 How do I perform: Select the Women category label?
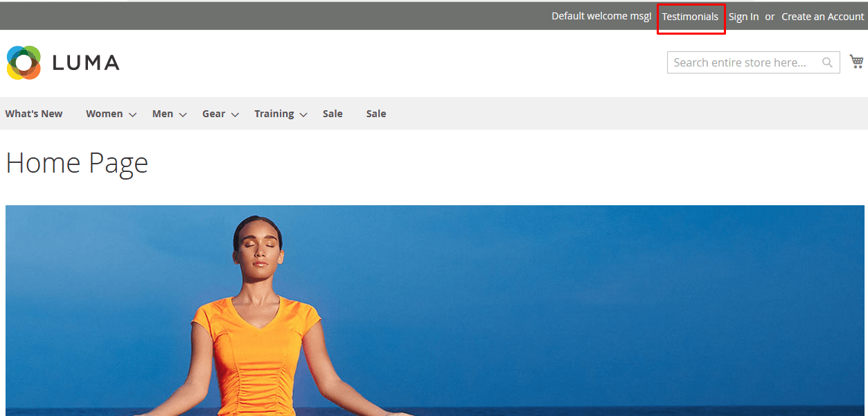tap(104, 114)
